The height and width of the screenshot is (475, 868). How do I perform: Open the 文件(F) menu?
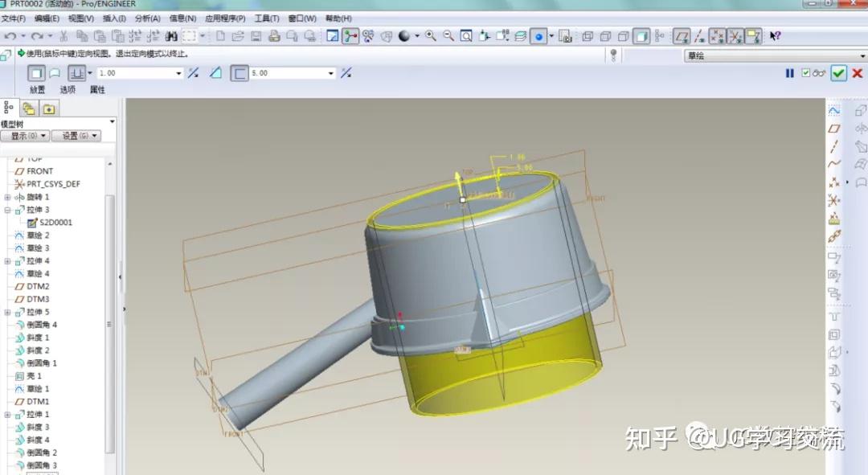point(14,18)
